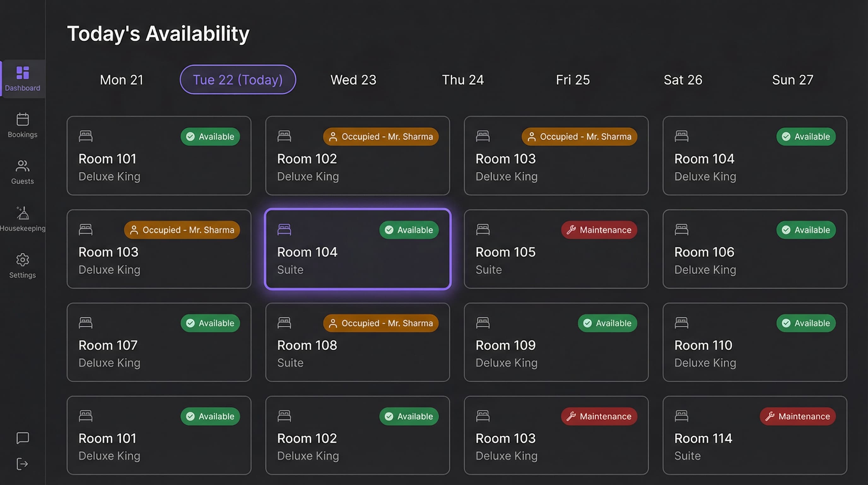Click the chat message icon in sidebar
This screenshot has width=868, height=485.
(x=23, y=438)
